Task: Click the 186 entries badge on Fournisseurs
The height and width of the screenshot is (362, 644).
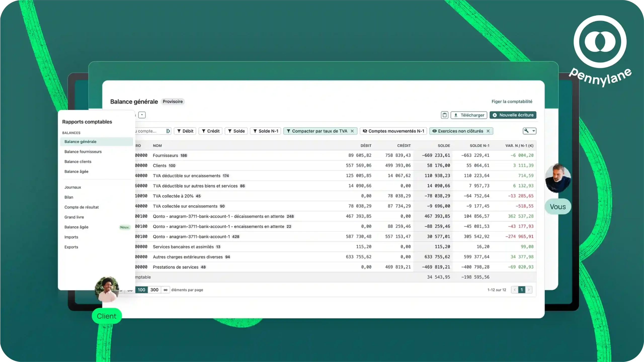Action: tap(184, 156)
